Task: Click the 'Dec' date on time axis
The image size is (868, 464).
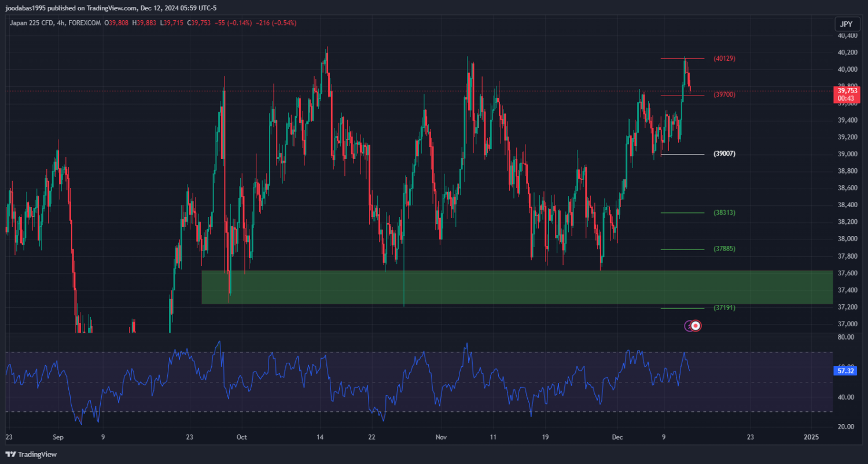Action: click(x=617, y=437)
